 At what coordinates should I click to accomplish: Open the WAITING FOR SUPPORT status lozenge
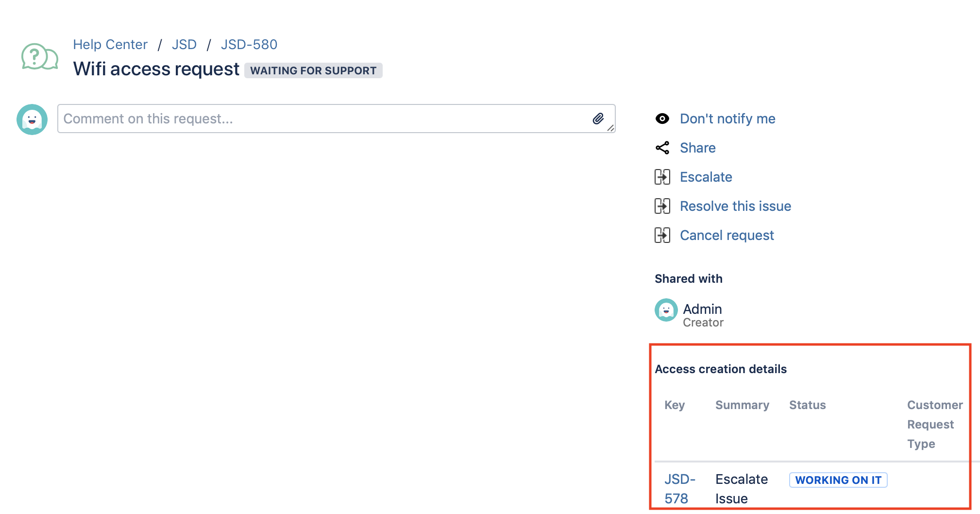313,70
